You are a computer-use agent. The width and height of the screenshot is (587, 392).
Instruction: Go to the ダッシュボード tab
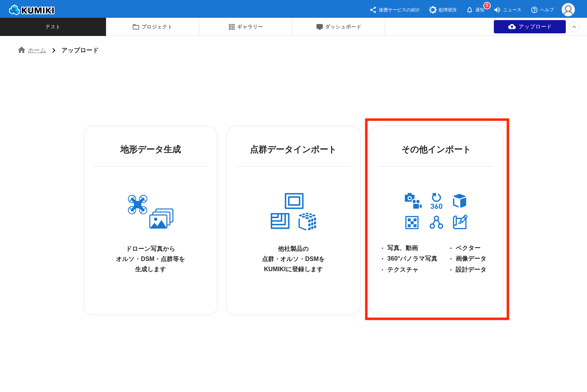(x=339, y=27)
